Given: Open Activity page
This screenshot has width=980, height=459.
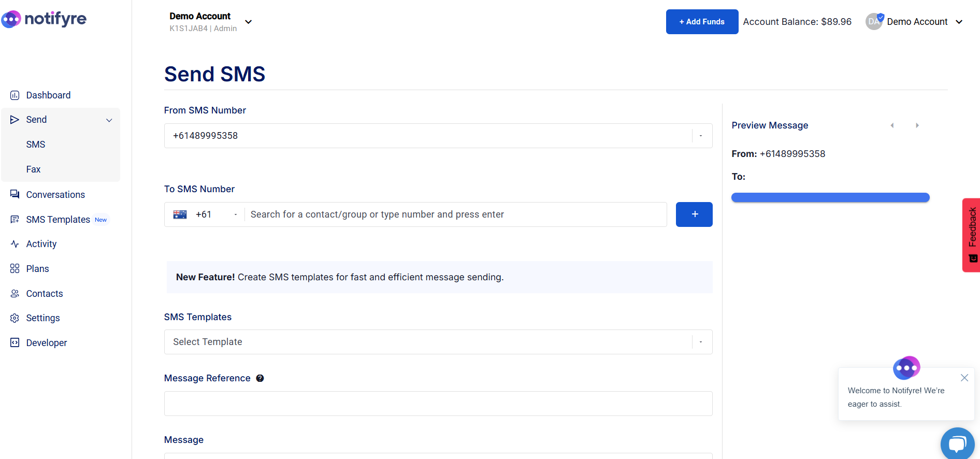Looking at the screenshot, I should coord(41,244).
